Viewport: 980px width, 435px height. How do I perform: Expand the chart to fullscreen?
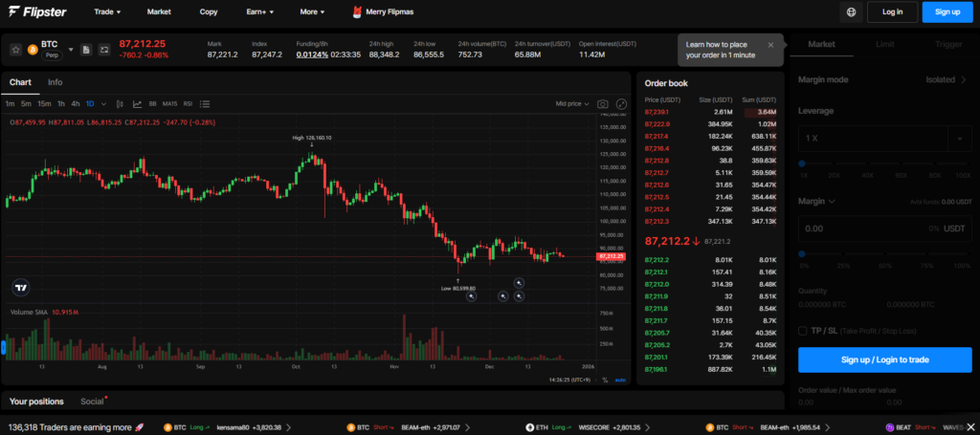tap(621, 103)
